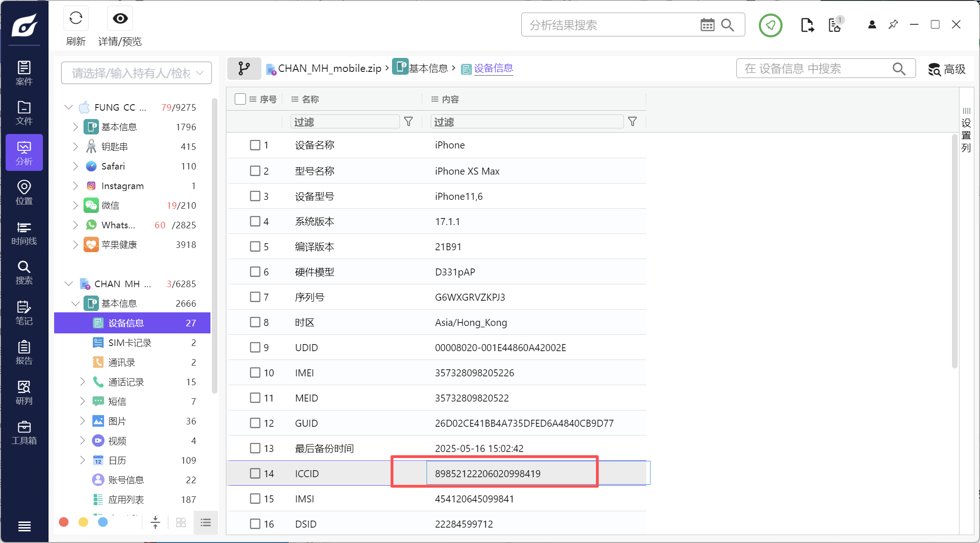Open the 时间线 timeline sidebar icon

click(24, 233)
